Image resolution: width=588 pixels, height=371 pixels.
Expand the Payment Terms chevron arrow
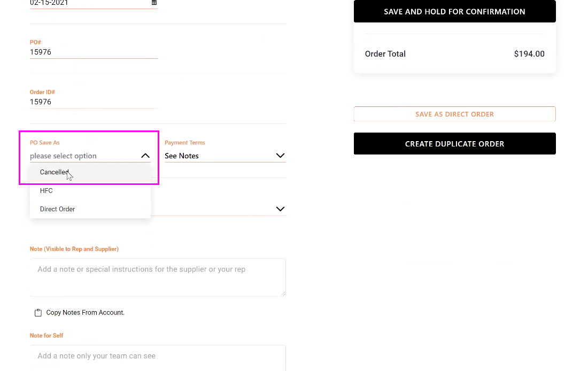click(280, 156)
